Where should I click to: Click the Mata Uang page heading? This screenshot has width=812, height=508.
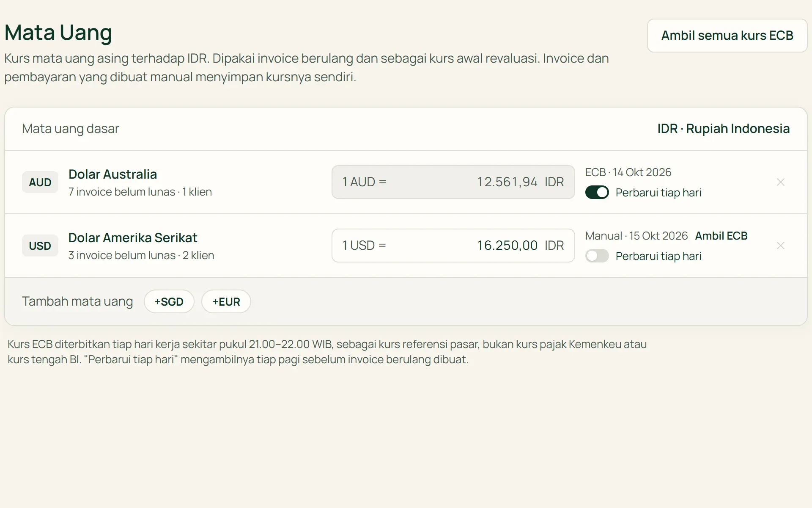[x=58, y=33]
